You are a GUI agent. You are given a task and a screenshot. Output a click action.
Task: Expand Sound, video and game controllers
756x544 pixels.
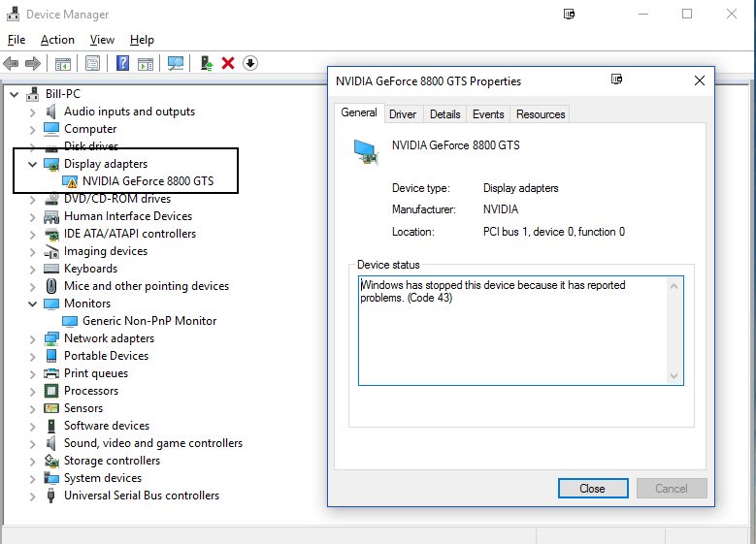[x=32, y=444]
